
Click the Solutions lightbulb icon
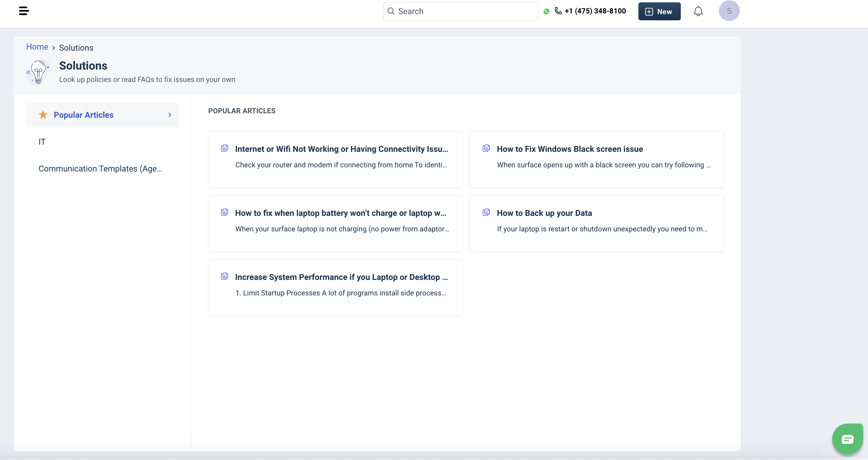pos(38,72)
